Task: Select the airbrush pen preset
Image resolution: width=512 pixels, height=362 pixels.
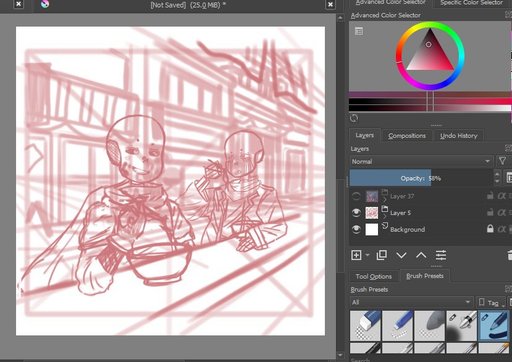Action: 462,326
